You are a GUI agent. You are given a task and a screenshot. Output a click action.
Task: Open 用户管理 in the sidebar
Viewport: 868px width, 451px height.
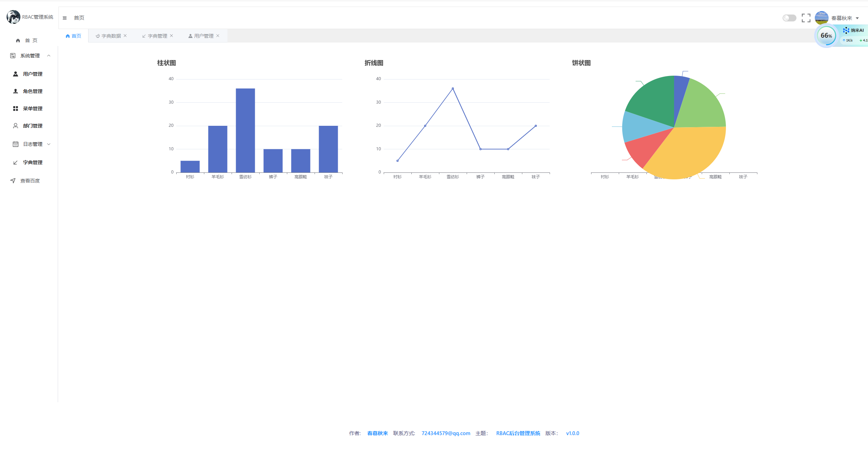tap(32, 74)
